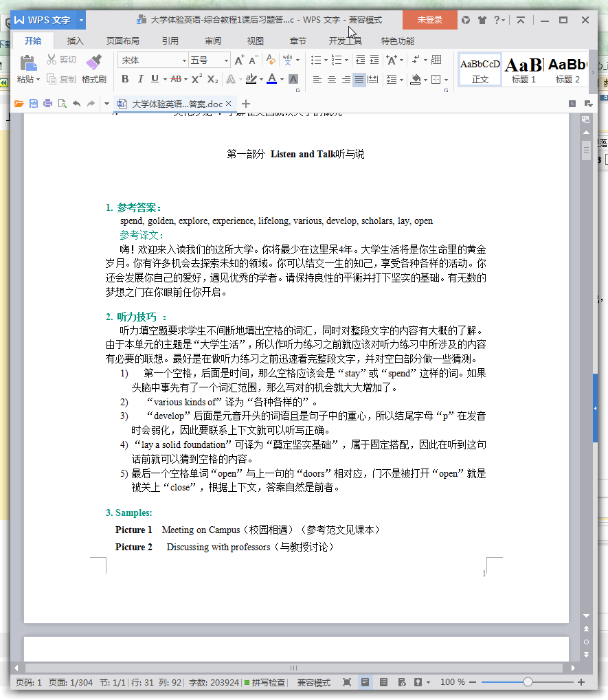Apply the 标题 1 style
Image resolution: width=608 pixels, height=700 pixels.
523,70
